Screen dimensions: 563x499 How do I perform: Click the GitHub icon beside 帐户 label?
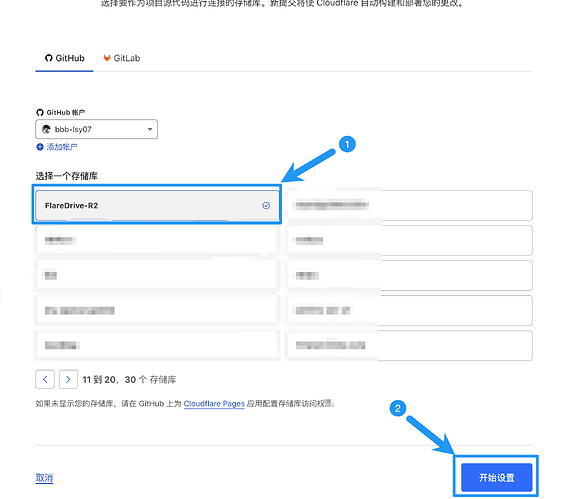pos(40,112)
